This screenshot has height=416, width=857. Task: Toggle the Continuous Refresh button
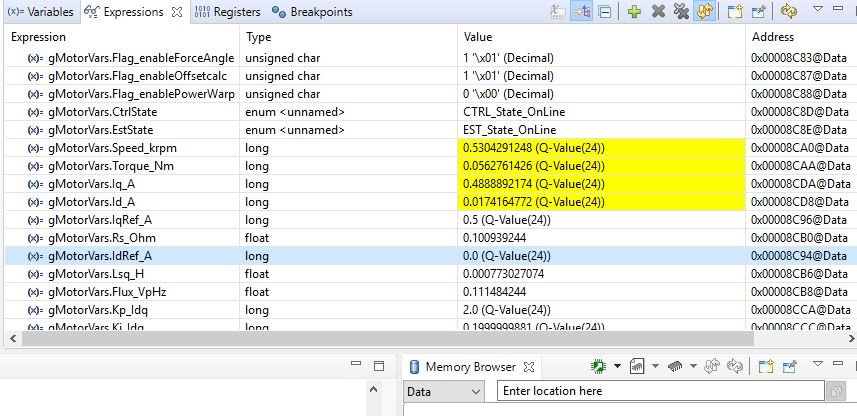pyautogui.click(x=705, y=11)
